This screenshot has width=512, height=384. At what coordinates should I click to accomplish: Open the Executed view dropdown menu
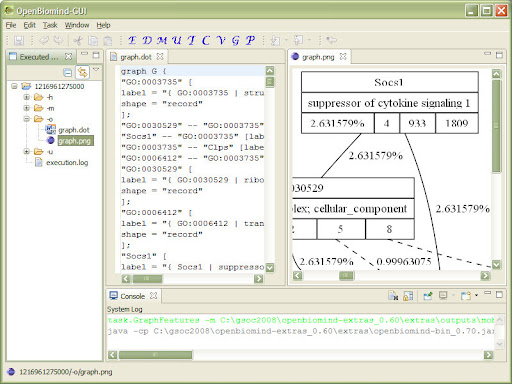pyautogui.click(x=96, y=70)
